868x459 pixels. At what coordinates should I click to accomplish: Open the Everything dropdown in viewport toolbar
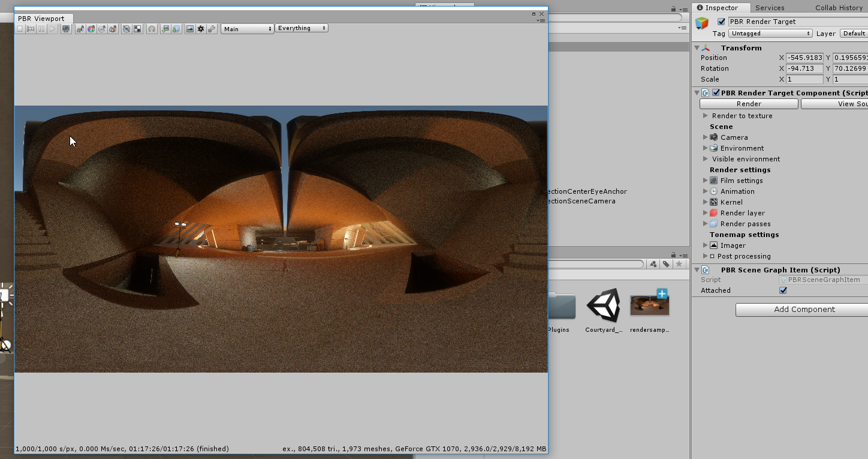302,28
